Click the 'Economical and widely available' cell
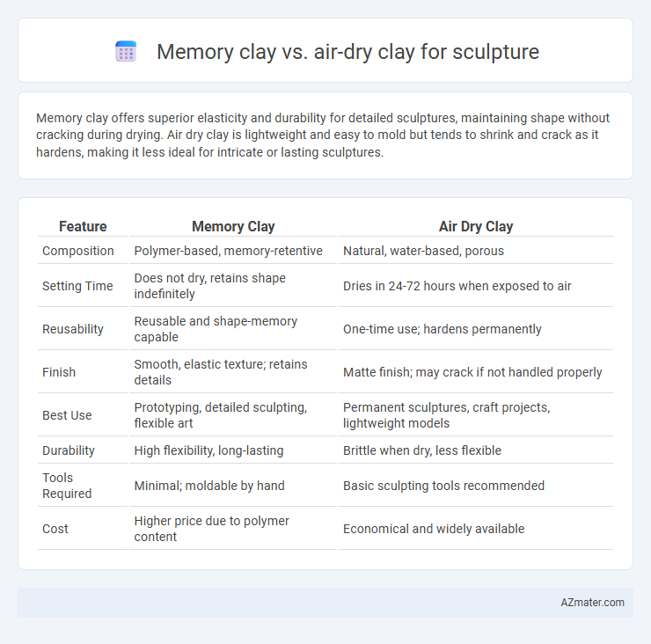Image resolution: width=651 pixels, height=644 pixels. tap(434, 529)
